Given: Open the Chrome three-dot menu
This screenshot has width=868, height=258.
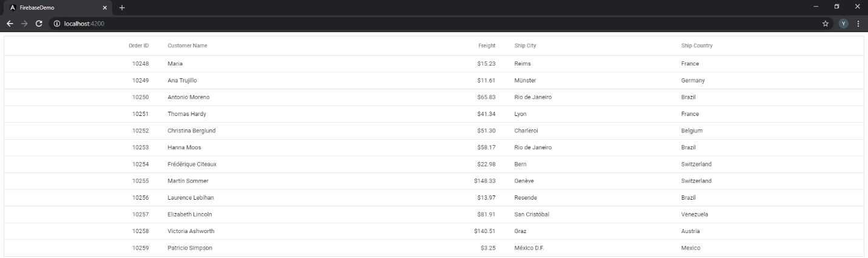Looking at the screenshot, I should click(858, 24).
